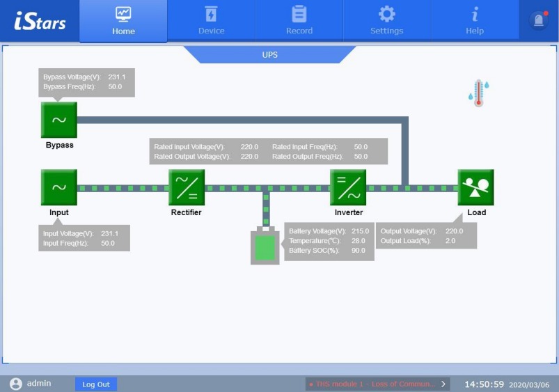Select the Input source icon
Image resolution: width=559 pixels, height=392 pixels.
tap(59, 187)
